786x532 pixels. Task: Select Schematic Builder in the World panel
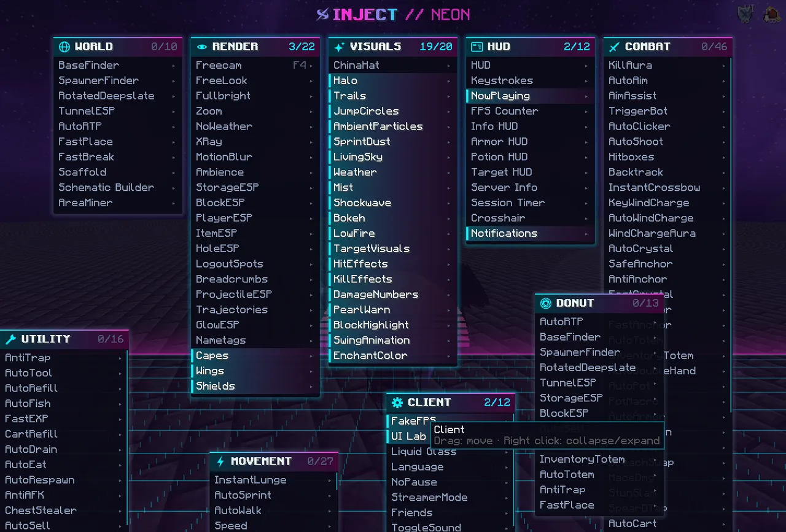click(x=117, y=187)
